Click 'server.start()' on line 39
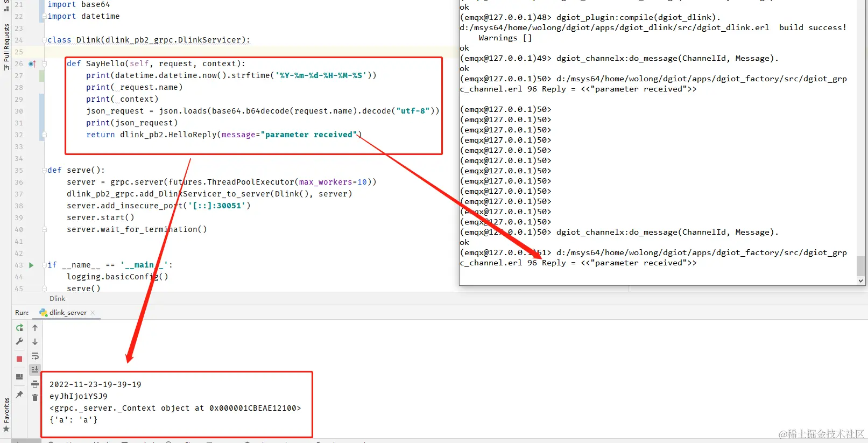868x443 pixels. click(101, 217)
